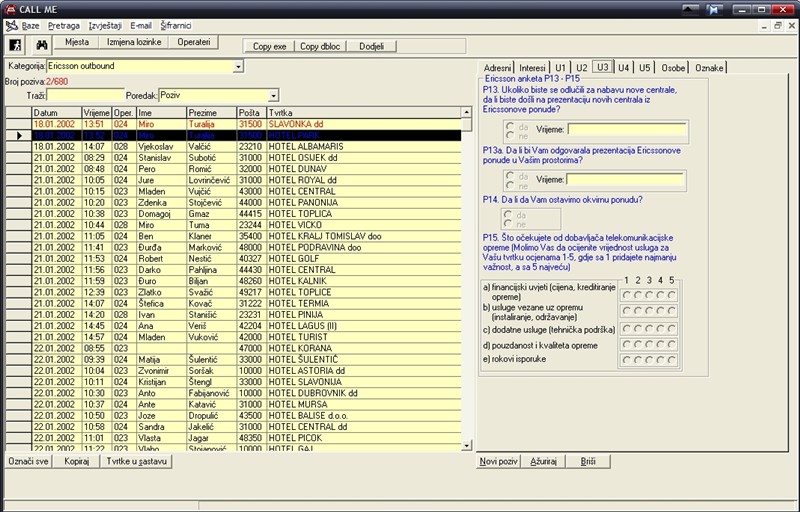Image resolution: width=800 pixels, height=512 pixels.
Task: Click the row selector beside HOTEL PARK
Action: tap(18, 135)
